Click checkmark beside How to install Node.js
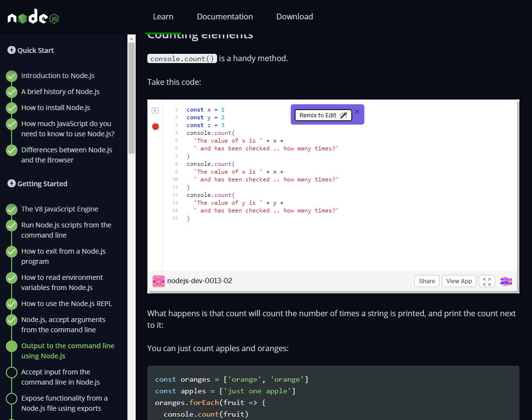 [12, 108]
